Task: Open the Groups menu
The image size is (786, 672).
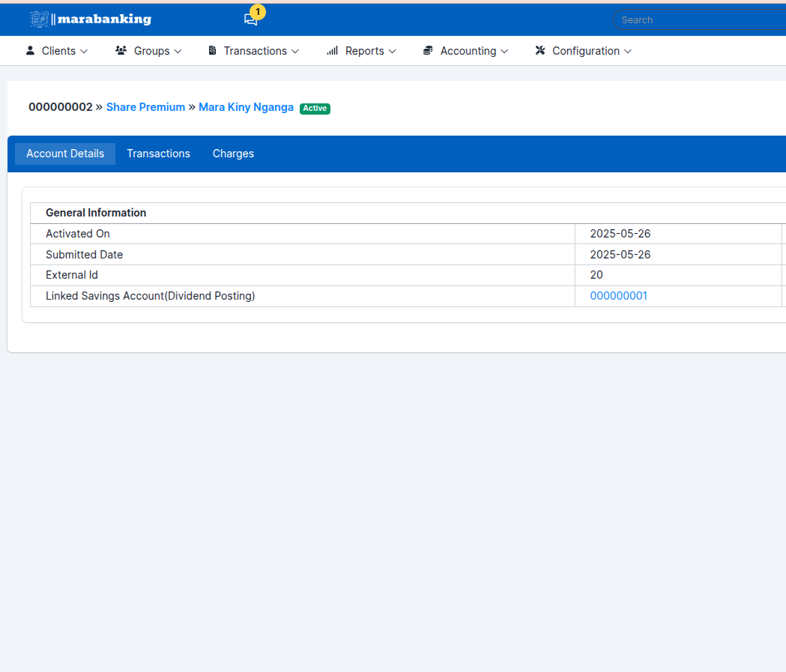Action: click(152, 51)
